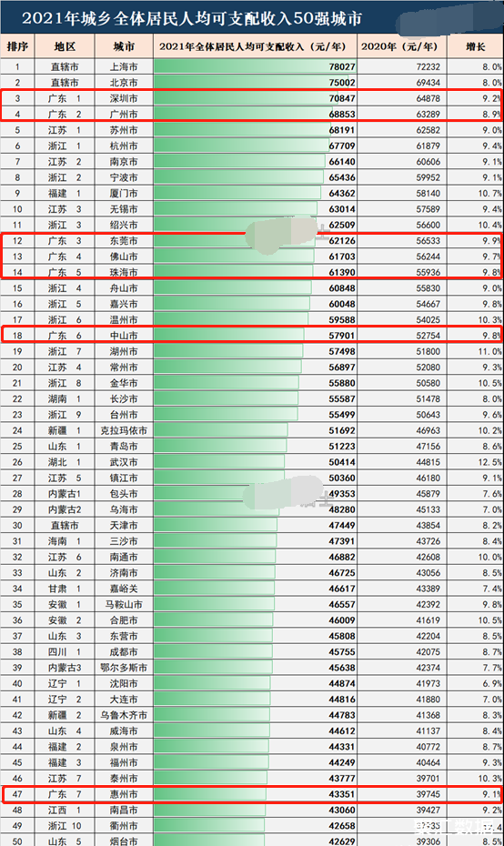Select the income value 78027
The image size is (504, 846).
click(342, 67)
